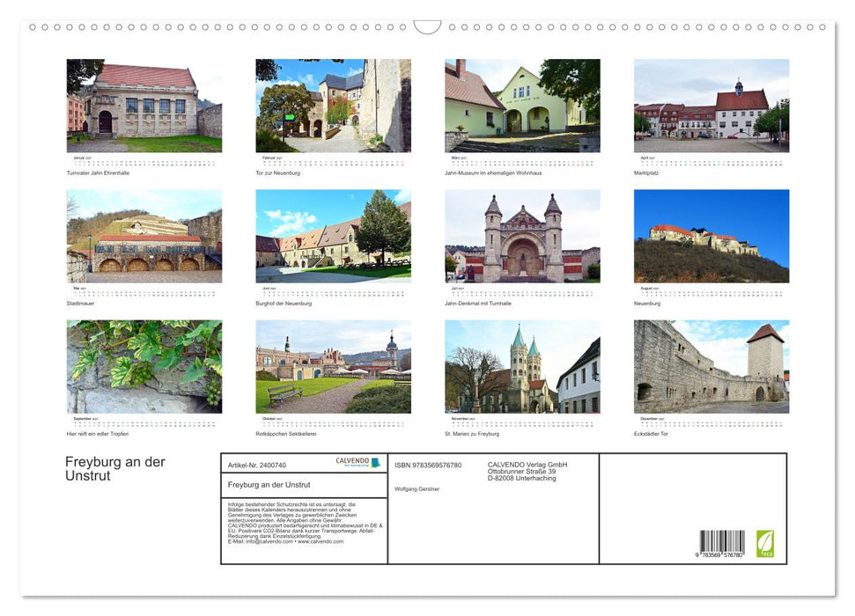855x616 pixels.
Task: Click boxed title 'Freyburg an der Unstrut'
Action: (x=269, y=485)
